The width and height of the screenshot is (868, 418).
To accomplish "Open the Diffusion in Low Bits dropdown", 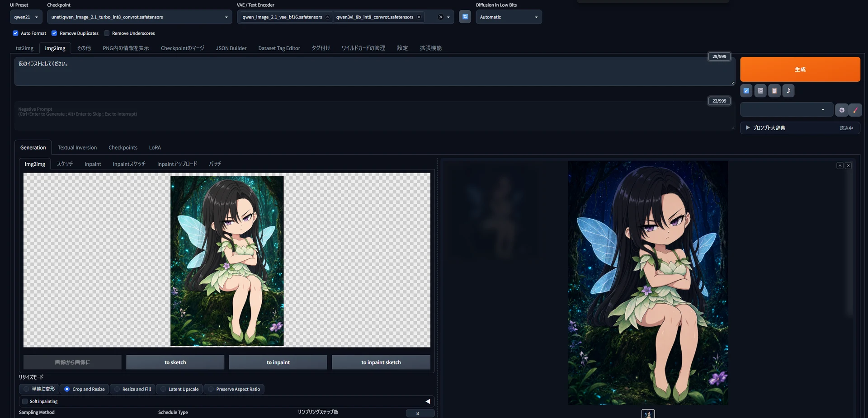I will coord(509,17).
